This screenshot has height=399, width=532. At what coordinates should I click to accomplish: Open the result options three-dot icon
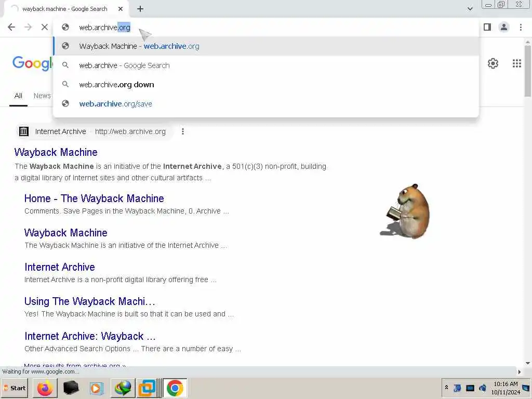pyautogui.click(x=183, y=131)
